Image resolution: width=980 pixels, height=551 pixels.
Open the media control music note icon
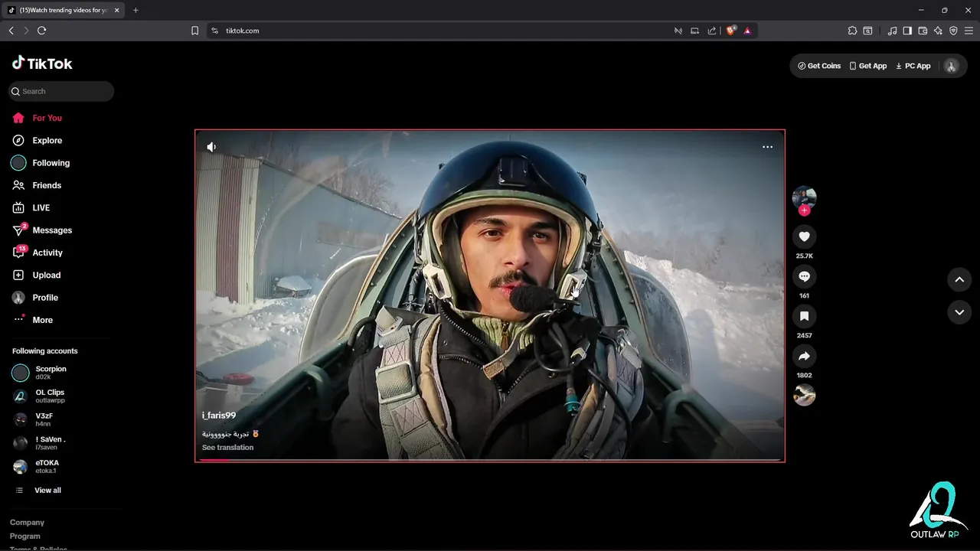tap(892, 31)
